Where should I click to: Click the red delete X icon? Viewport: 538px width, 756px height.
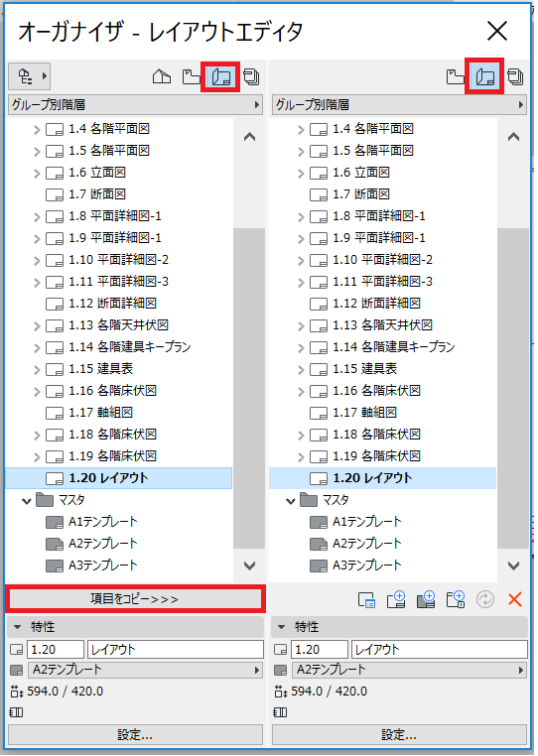pyautogui.click(x=515, y=599)
